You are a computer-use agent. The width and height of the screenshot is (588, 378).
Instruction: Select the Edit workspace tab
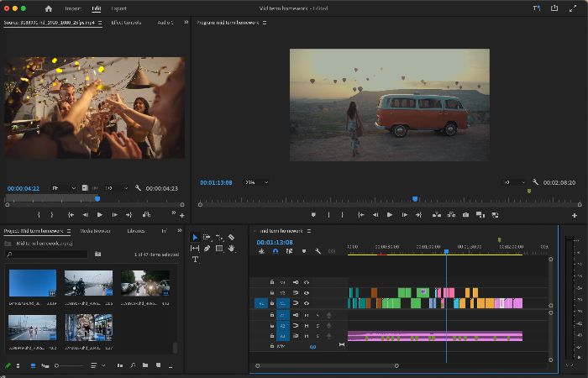click(x=97, y=8)
